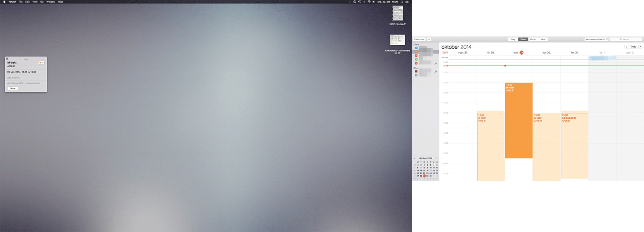
Task: Open Notification Center icon in menu bar
Action: pyautogui.click(x=407, y=2)
